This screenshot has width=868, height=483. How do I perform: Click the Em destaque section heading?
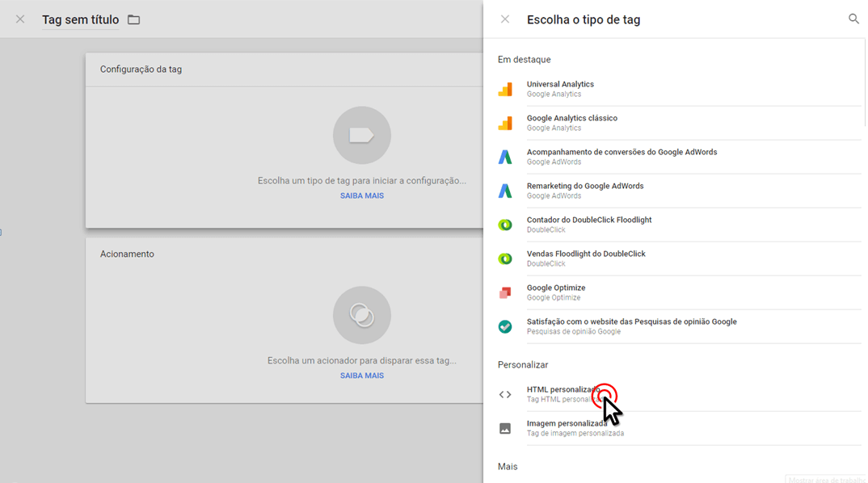524,59
